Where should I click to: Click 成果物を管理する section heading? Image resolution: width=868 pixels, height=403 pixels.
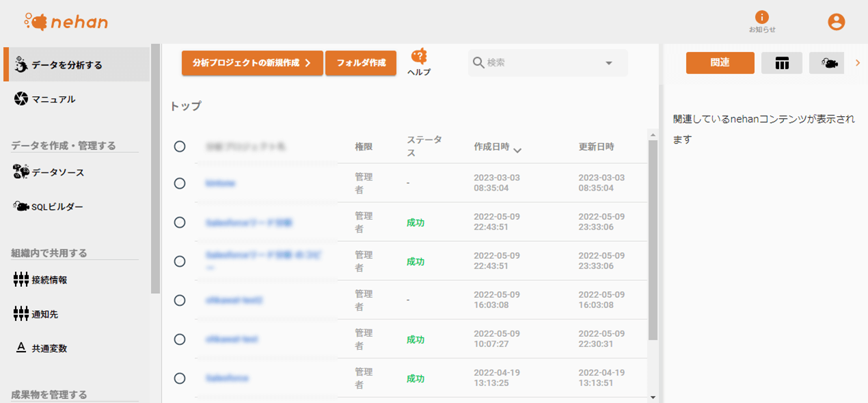[x=49, y=394]
